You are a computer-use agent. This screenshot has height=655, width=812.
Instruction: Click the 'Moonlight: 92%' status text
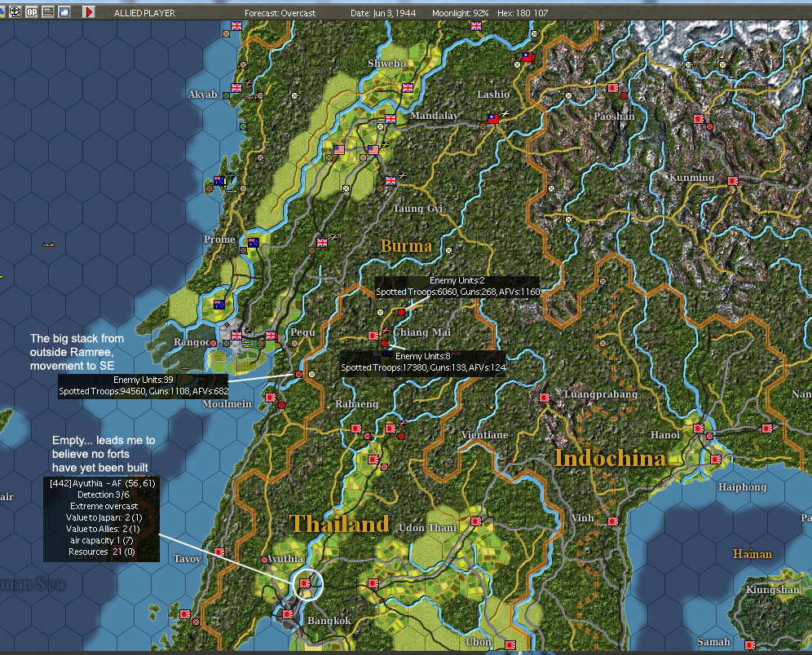tap(461, 13)
